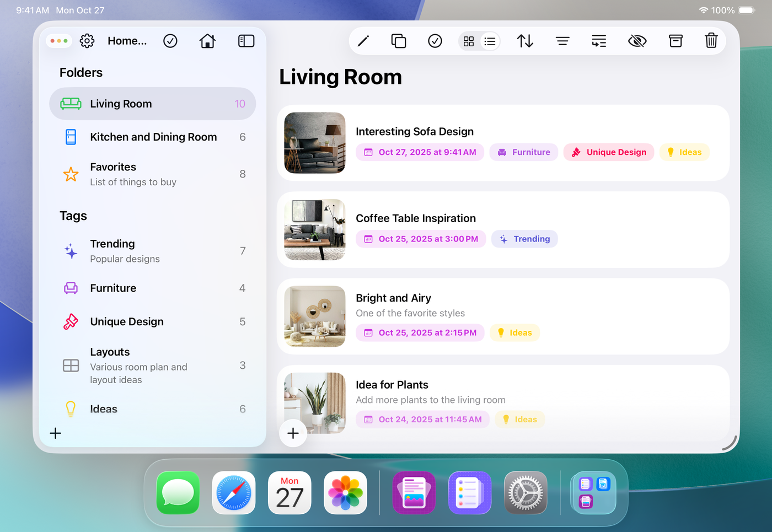Select the Kitchen and Dining Room folder
The width and height of the screenshot is (772, 532).
coord(153,137)
